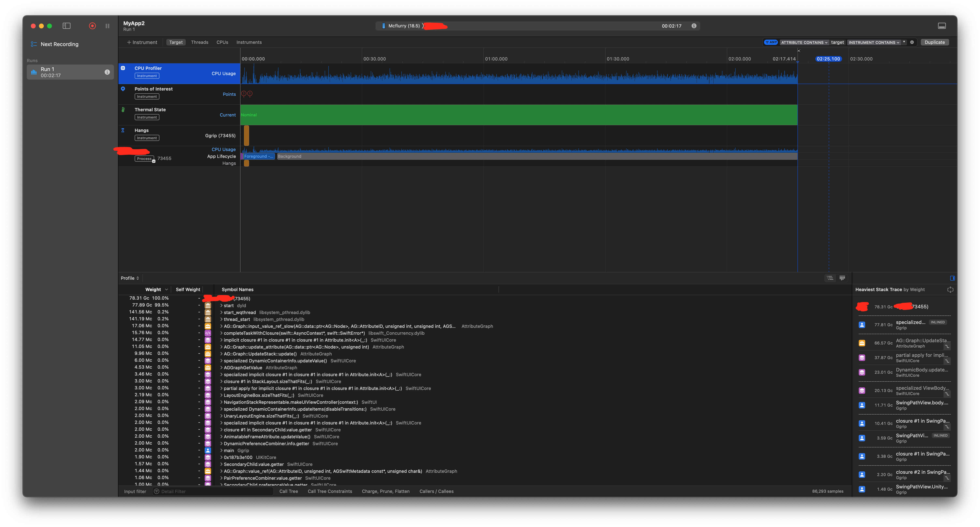
Task: Switch to flame graph view icon
Action: [842, 278]
